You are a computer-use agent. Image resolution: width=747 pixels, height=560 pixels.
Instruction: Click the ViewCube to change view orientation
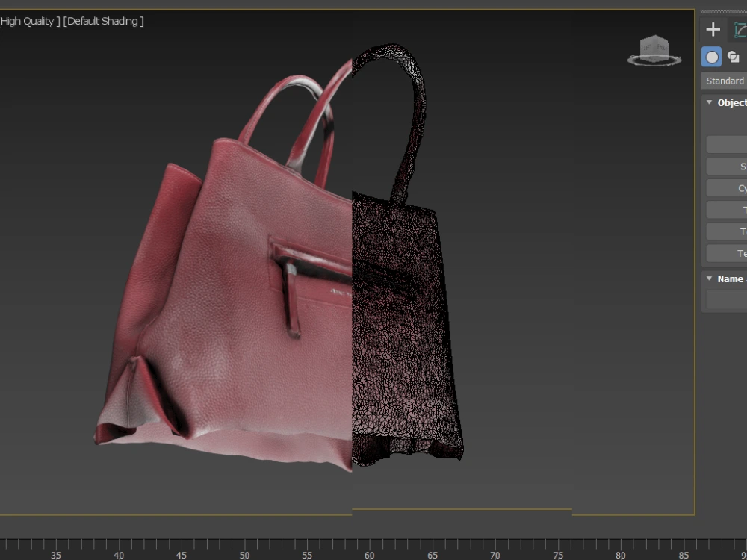pyautogui.click(x=656, y=51)
